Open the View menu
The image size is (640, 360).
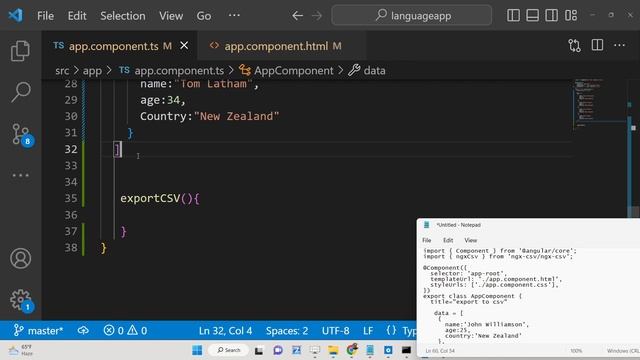pyautogui.click(x=171, y=16)
